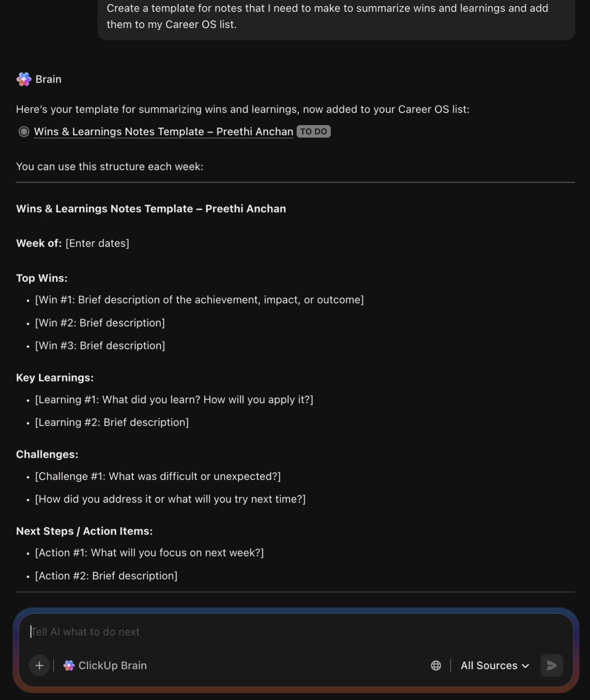Toggle web search on with the globe control
590x700 pixels.
tap(435, 665)
